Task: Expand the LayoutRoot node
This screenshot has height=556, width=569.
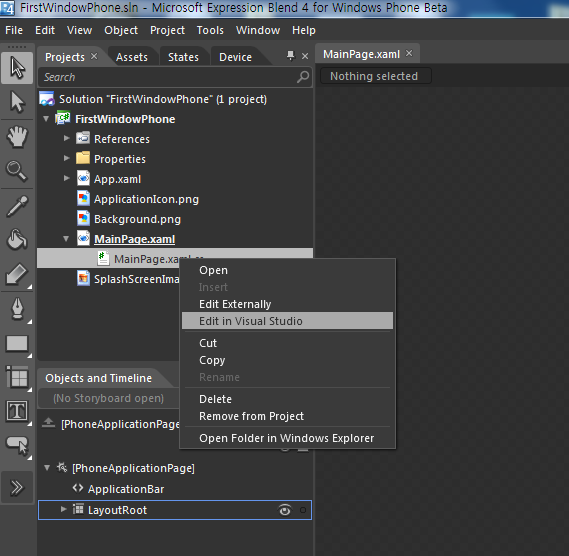Action: [64, 509]
